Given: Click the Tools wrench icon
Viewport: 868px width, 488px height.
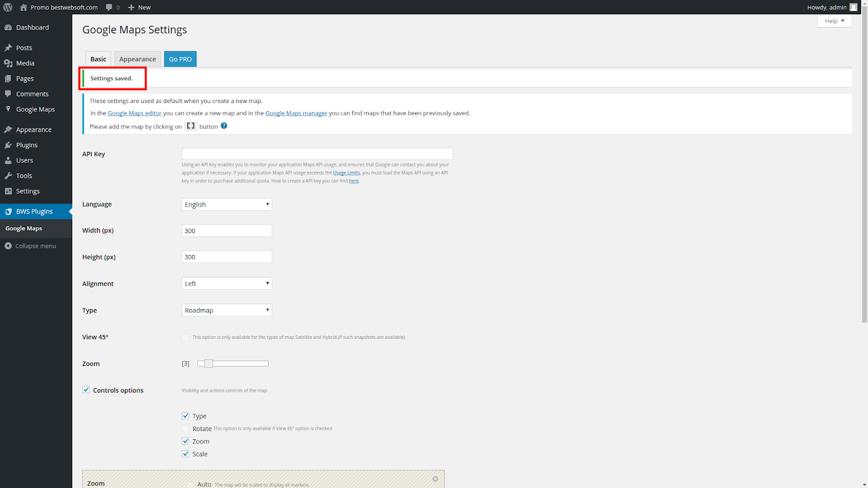Looking at the screenshot, I should [8, 176].
